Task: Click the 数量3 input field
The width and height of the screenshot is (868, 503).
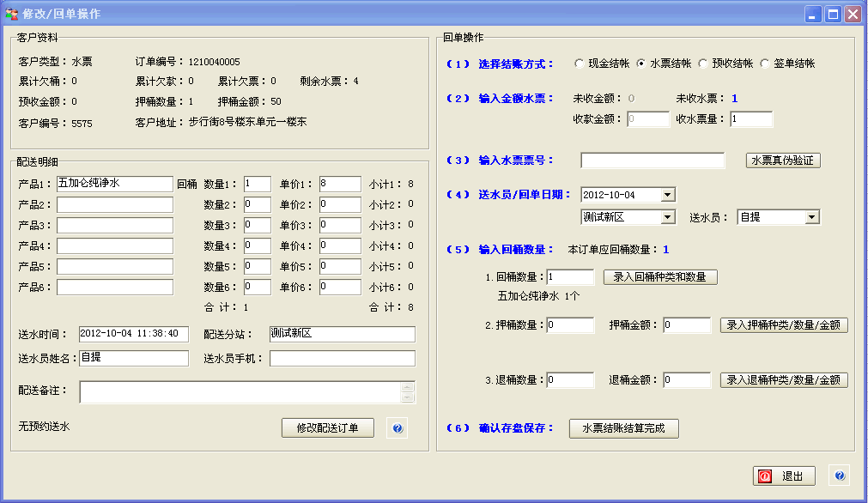Action: pyautogui.click(x=258, y=225)
